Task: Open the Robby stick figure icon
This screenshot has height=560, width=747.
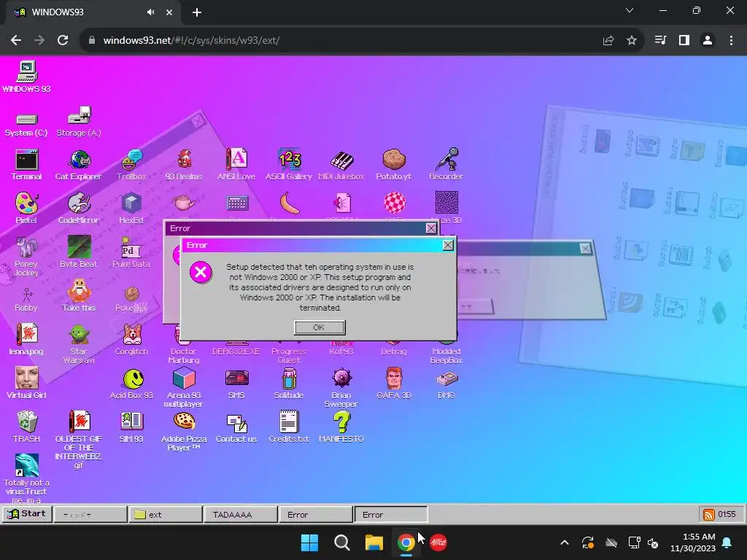Action: tap(27, 295)
